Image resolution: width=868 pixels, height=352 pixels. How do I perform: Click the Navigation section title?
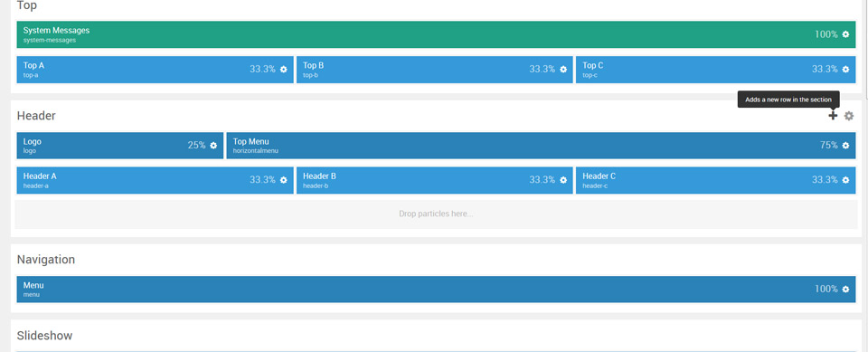(46, 260)
